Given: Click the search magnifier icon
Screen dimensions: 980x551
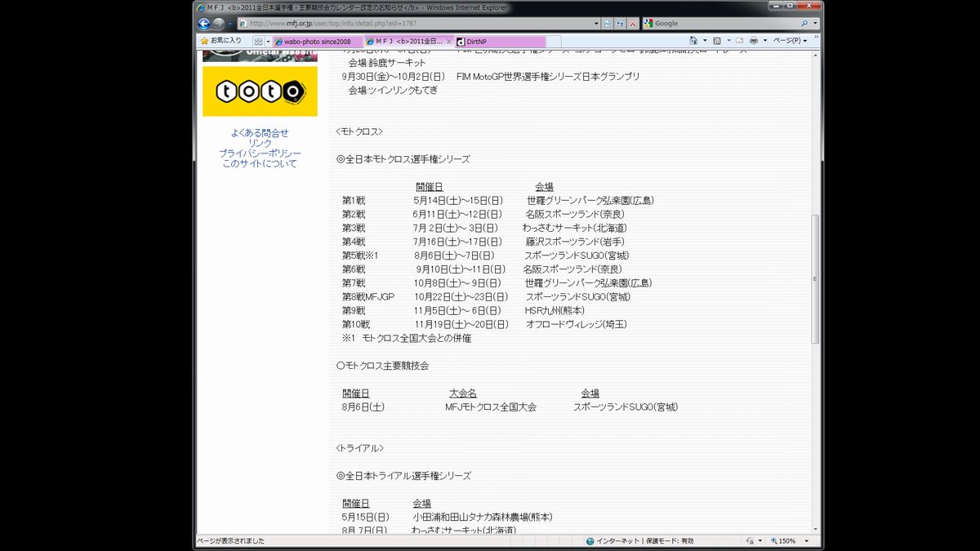Looking at the screenshot, I should coord(806,24).
